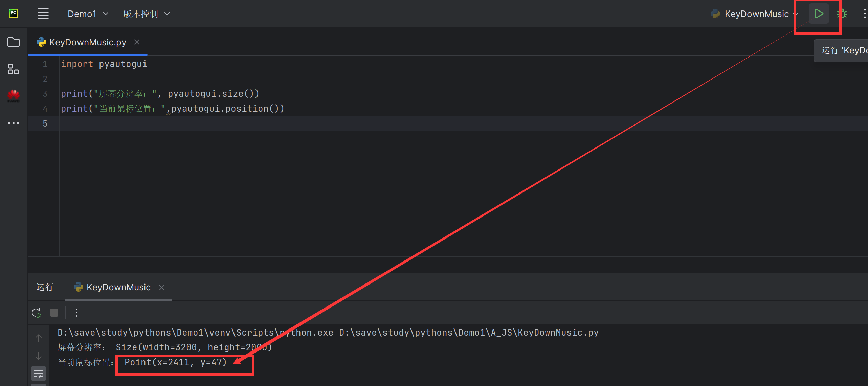This screenshot has height=386, width=868.
Task: Expand the 版本控制 dropdown
Action: (x=147, y=14)
